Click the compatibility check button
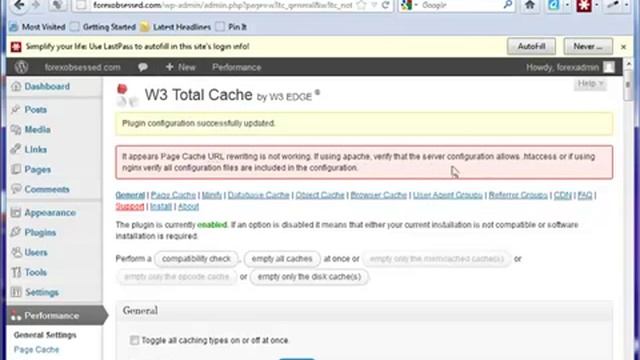The image size is (640, 360). 196,259
